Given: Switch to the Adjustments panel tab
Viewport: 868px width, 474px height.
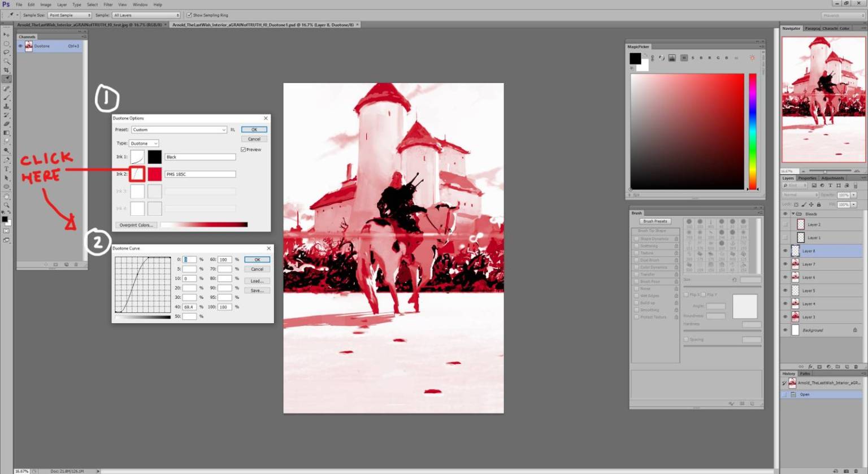Looking at the screenshot, I should click(x=832, y=178).
